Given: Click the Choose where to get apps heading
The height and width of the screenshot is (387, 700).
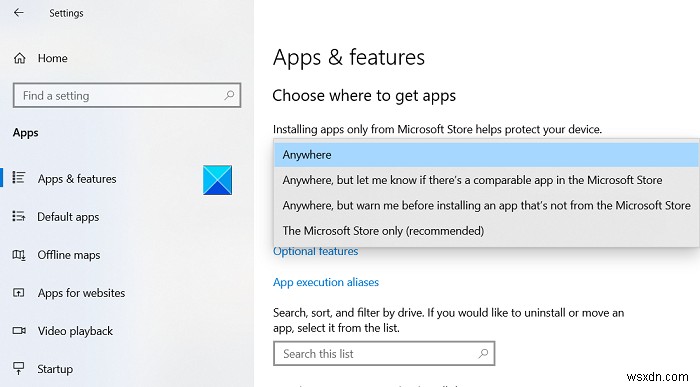Looking at the screenshot, I should click(x=364, y=96).
